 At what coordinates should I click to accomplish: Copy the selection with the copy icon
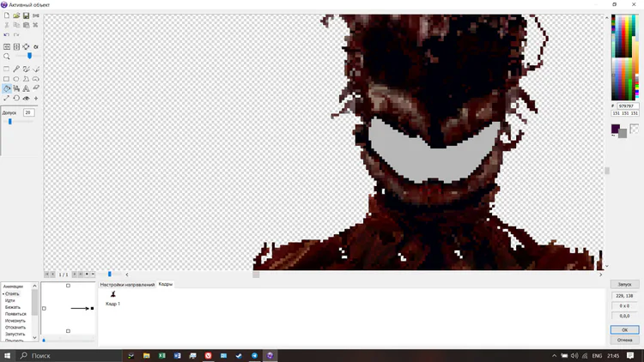[16, 25]
